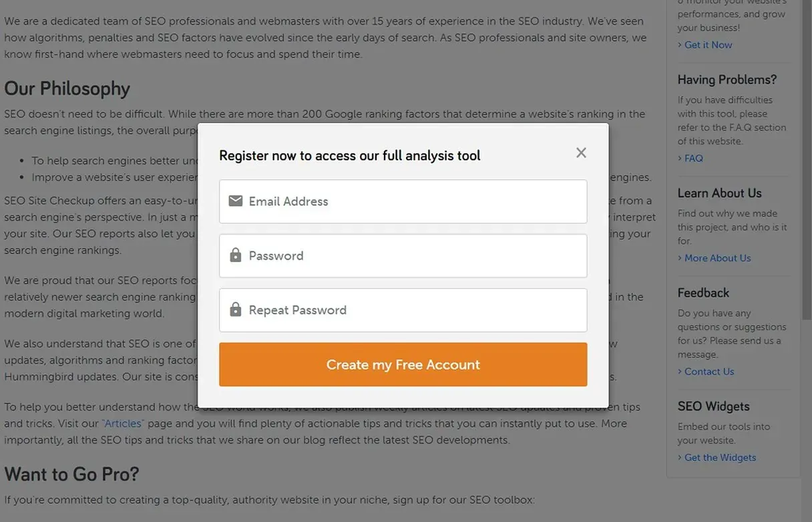This screenshot has width=812, height=522.
Task: Click the SEO Widgets sidebar heading
Action: tap(713, 406)
